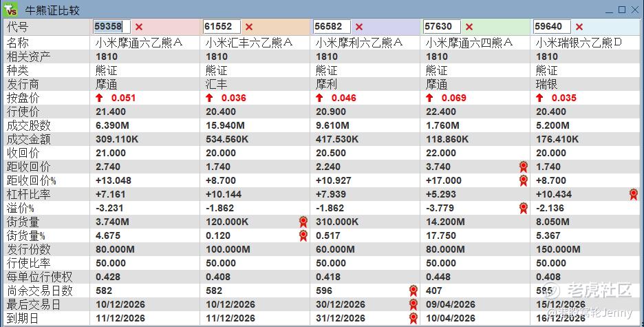
Task: Click the red up arrow beside 0.035
Action: [539, 98]
